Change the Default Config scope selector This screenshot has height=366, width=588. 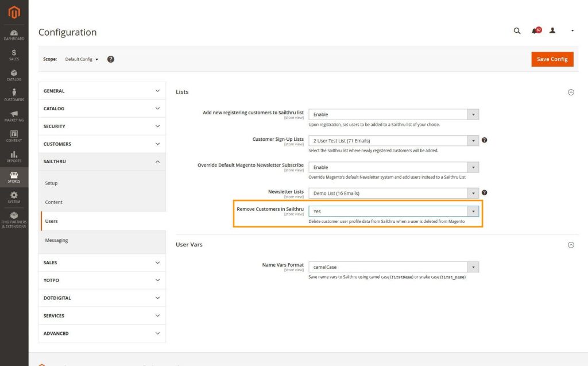pos(82,59)
